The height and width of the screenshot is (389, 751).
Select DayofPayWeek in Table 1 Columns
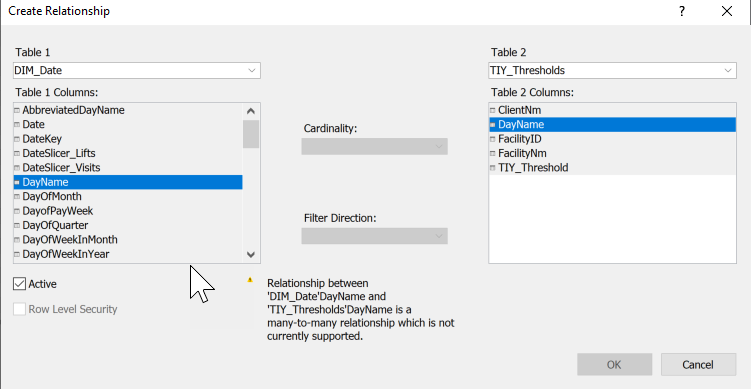pyautogui.click(x=128, y=211)
